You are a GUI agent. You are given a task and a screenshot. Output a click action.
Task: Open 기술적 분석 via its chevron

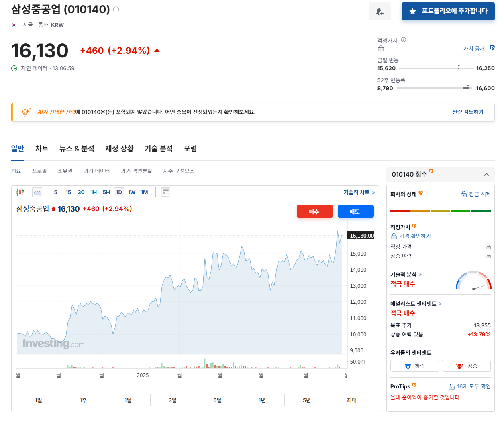tap(420, 275)
